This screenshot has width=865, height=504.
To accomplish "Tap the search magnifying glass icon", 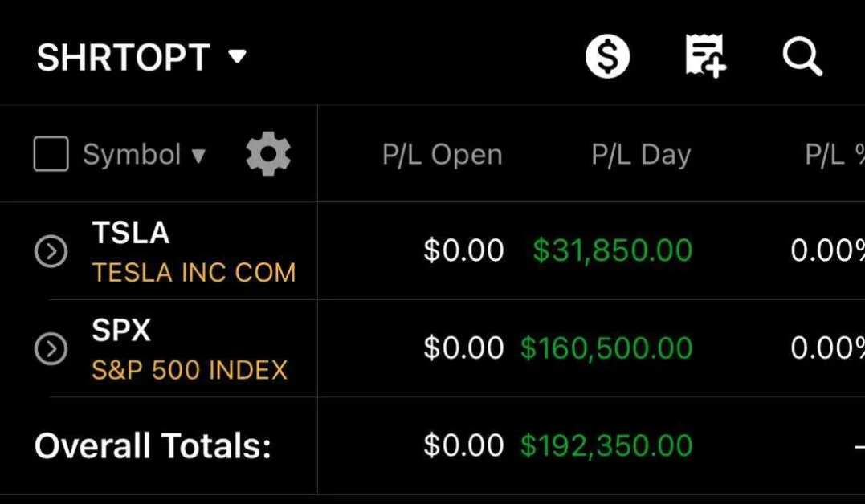I will (x=802, y=58).
